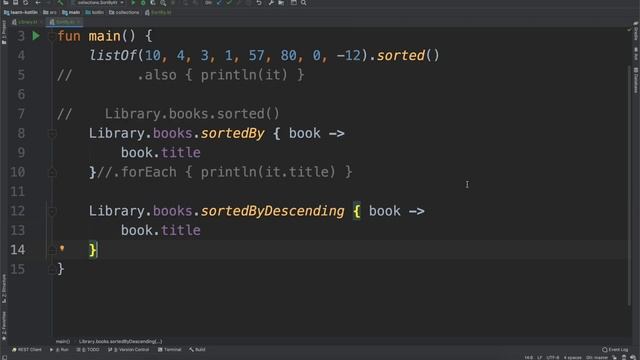Click the Undo/revert arrow icon in the toolbar
640x360 pixels.
click(259, 3)
